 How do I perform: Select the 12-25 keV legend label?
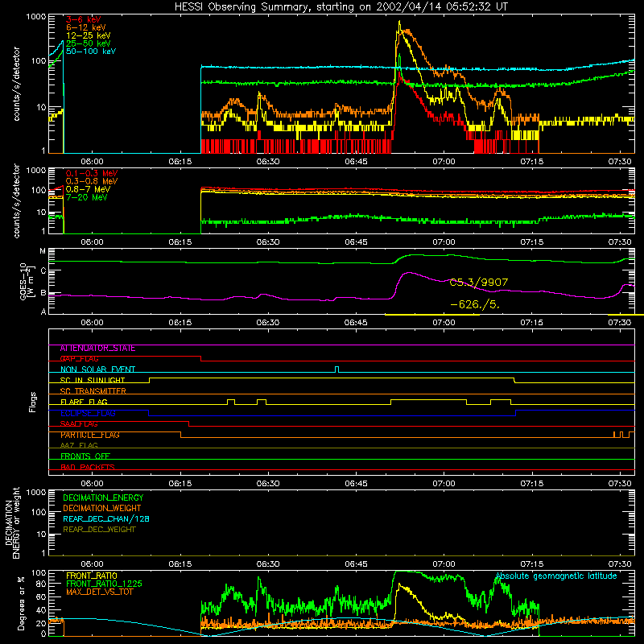click(x=88, y=35)
